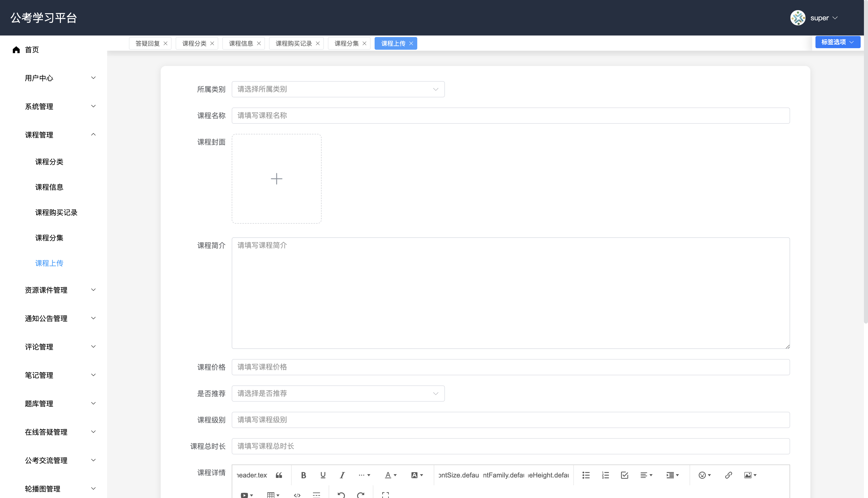This screenshot has height=498, width=868.
Task: Click the 课程封面 upload box
Action: click(x=276, y=179)
